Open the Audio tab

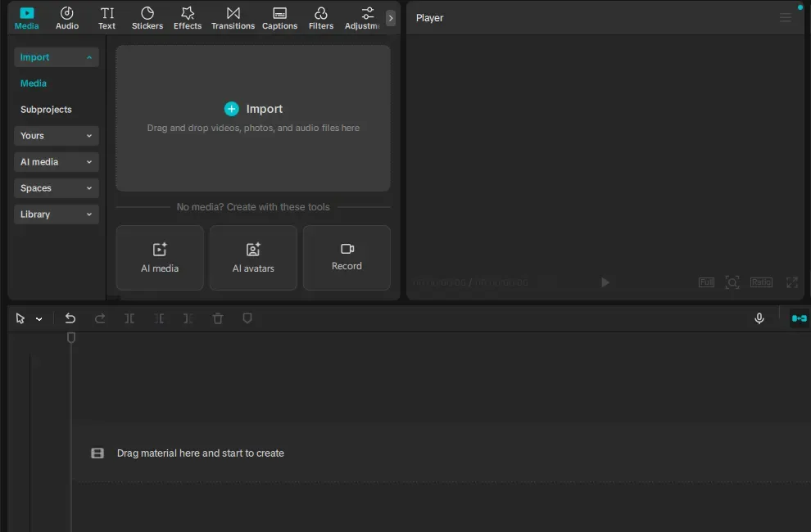66,18
